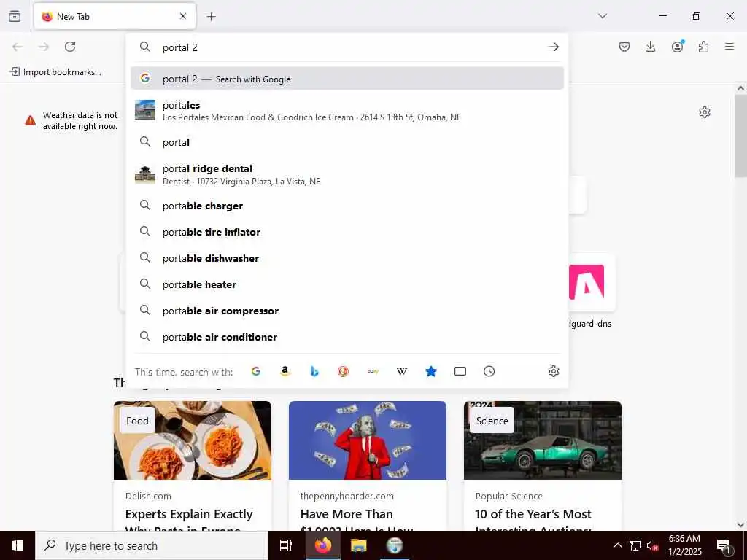This screenshot has height=560, width=747.
Task: Search this time with eBay icon
Action: coord(373,371)
